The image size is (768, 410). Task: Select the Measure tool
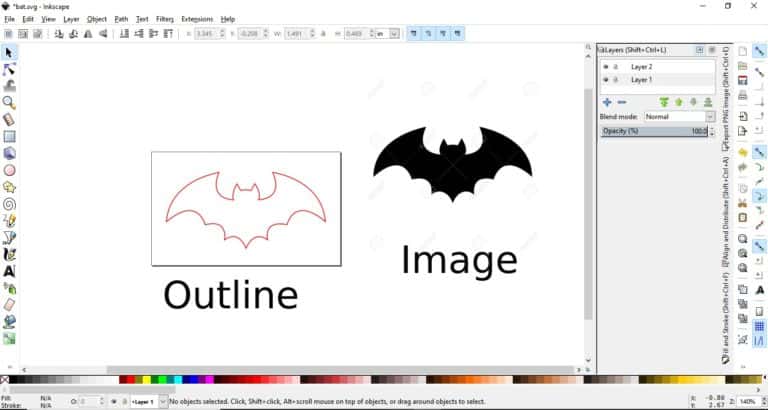9,119
